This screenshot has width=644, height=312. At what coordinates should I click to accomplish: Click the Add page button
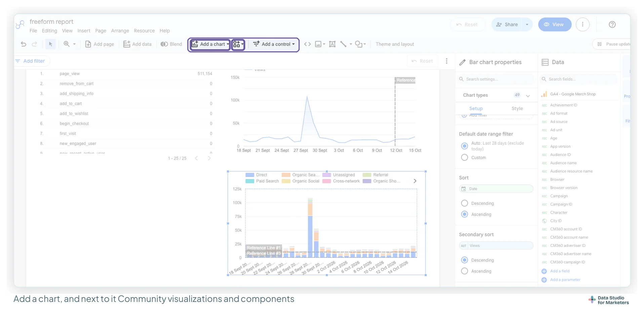99,44
